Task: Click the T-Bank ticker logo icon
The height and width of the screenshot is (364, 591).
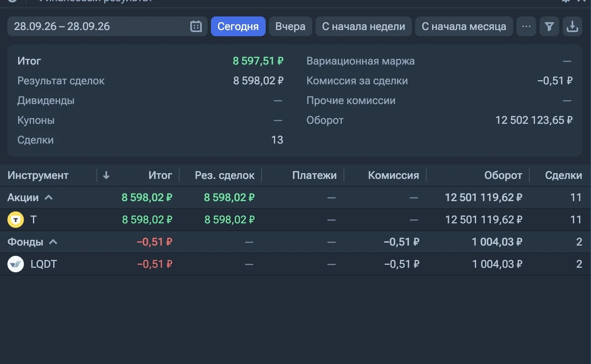Action: pyautogui.click(x=16, y=220)
